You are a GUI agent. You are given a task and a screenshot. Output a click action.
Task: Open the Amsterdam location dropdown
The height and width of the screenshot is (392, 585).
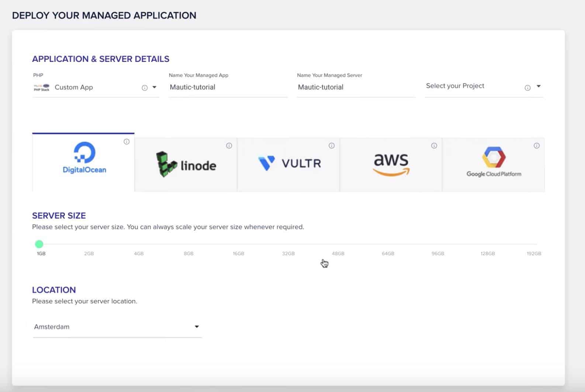point(117,327)
